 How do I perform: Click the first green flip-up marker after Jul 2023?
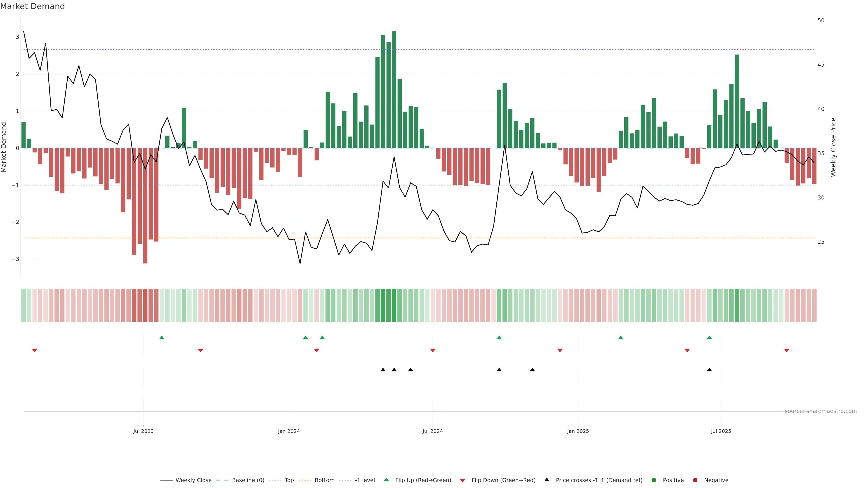pyautogui.click(x=162, y=338)
